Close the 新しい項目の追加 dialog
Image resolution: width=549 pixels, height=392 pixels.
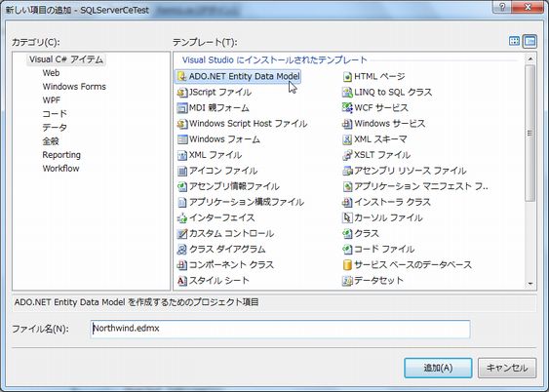(528, 7)
